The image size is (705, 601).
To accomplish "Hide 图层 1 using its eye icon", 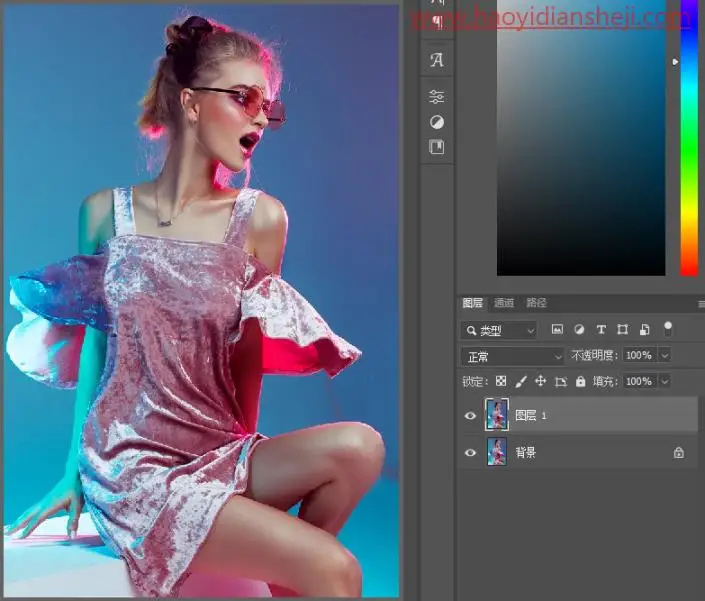I will pos(470,416).
